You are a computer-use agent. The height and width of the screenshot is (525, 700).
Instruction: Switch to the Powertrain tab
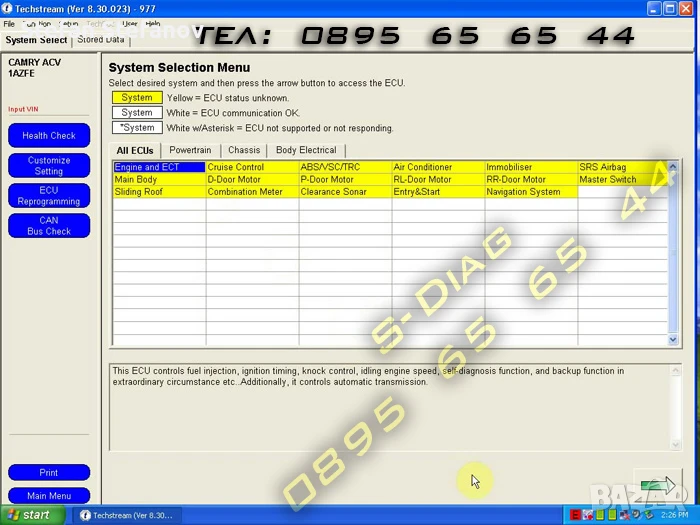190,150
